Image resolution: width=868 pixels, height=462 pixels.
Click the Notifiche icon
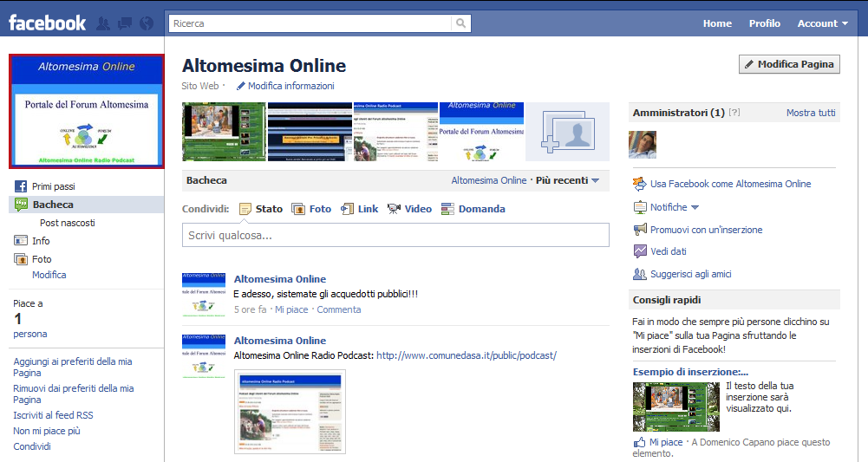[640, 207]
